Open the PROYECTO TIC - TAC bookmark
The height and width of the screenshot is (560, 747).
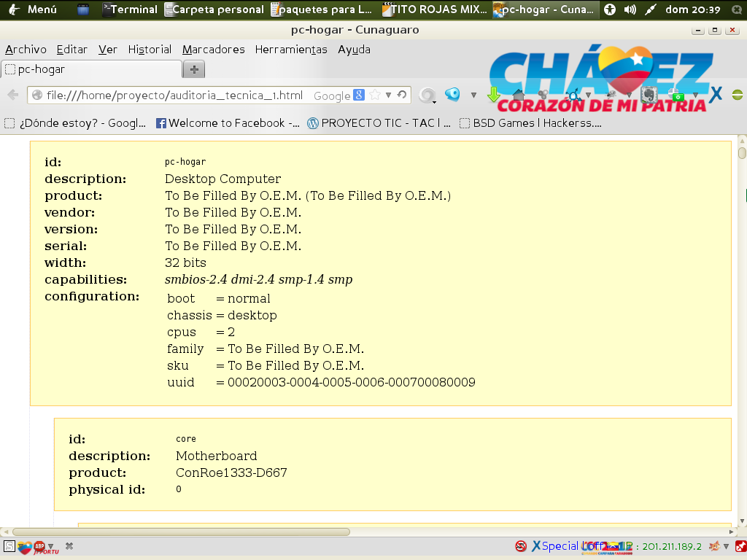[x=379, y=123]
